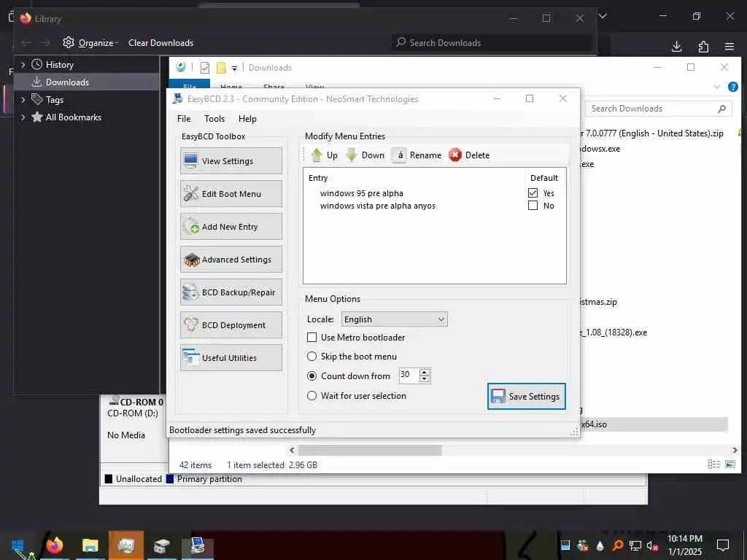Select Wait for user selection option
This screenshot has height=560, width=747.
[x=311, y=396]
